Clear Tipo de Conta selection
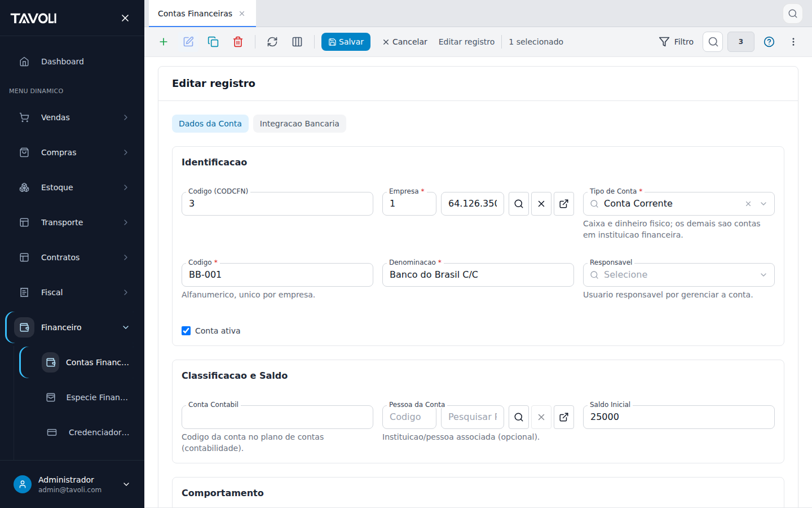Viewport: 812px width, 508px height. (x=748, y=204)
